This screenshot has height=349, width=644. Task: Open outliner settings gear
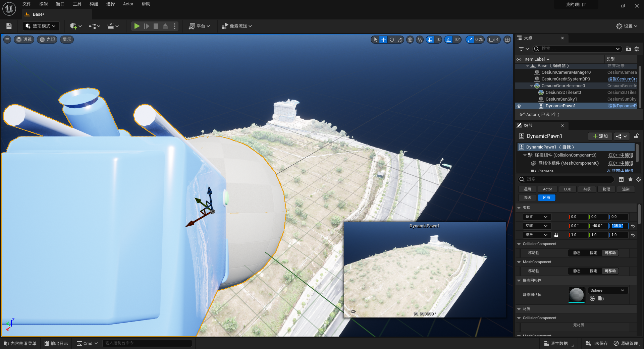point(637,49)
